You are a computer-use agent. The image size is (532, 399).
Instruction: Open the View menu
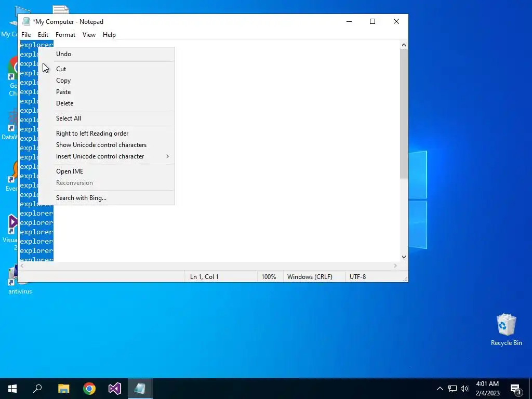tap(89, 35)
